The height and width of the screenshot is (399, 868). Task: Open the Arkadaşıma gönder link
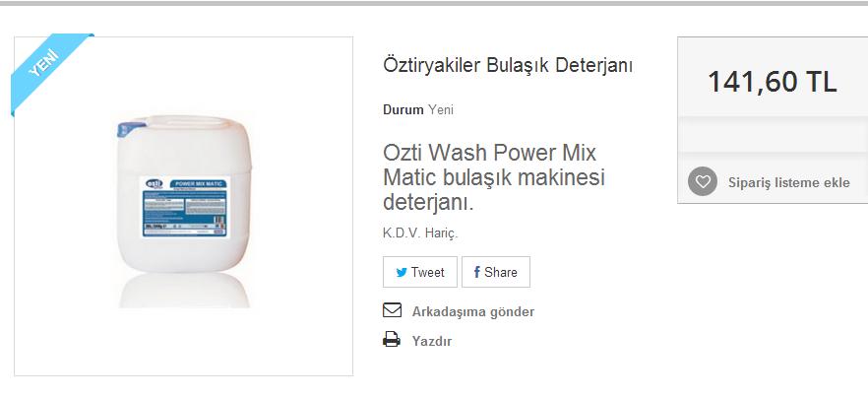[x=473, y=311]
